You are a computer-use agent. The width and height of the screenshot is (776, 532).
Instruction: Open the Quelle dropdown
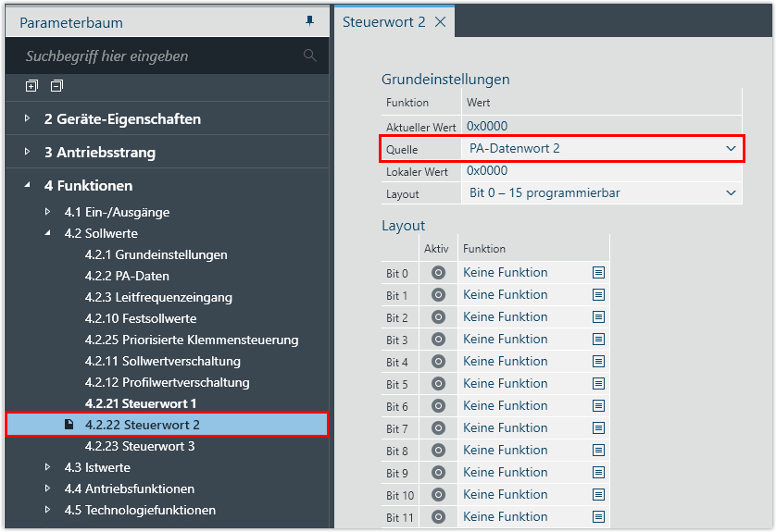point(731,148)
